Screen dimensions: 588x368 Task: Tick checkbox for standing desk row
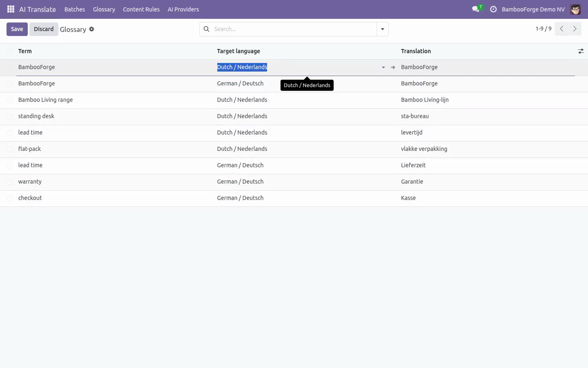tap(10, 116)
